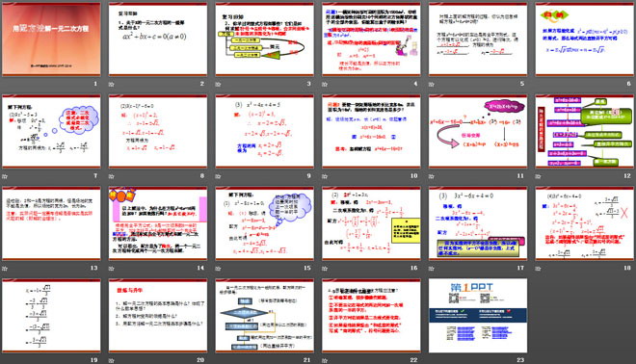Click slide number "12" label
Screen dimensions: 636x364
click(x=627, y=176)
